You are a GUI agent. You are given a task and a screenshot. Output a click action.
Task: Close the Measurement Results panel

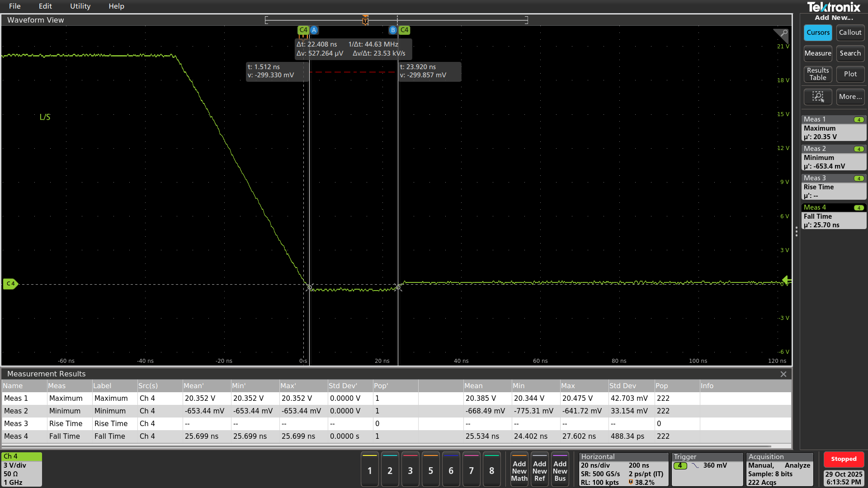point(783,374)
